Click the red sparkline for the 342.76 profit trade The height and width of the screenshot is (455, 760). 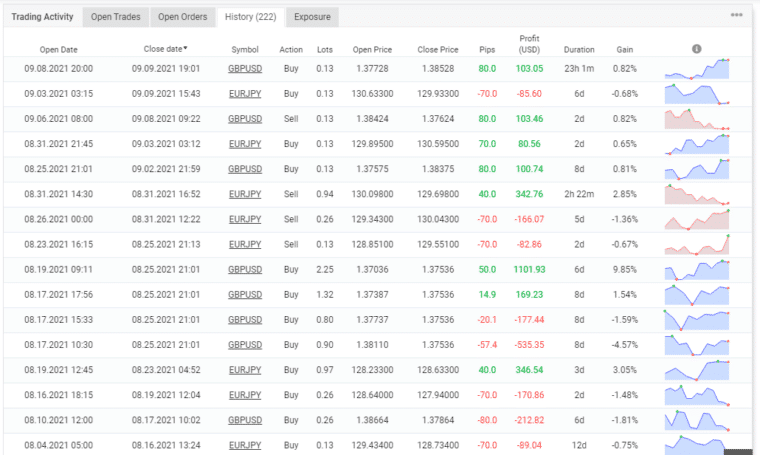point(697,194)
